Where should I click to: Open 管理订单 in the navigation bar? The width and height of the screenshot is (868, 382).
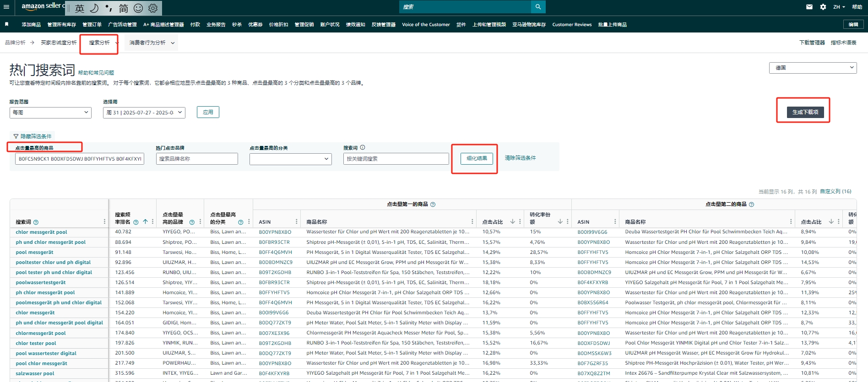[x=92, y=25]
